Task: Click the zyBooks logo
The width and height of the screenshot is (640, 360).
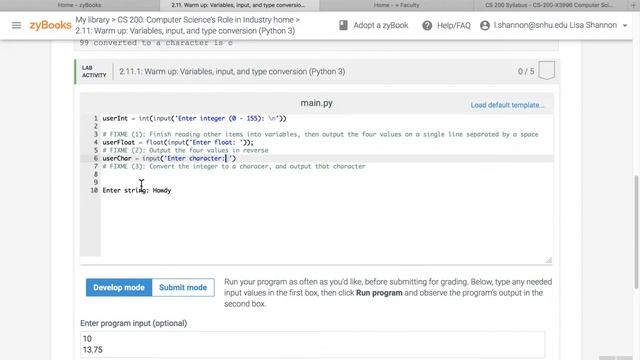Action: click(50, 25)
